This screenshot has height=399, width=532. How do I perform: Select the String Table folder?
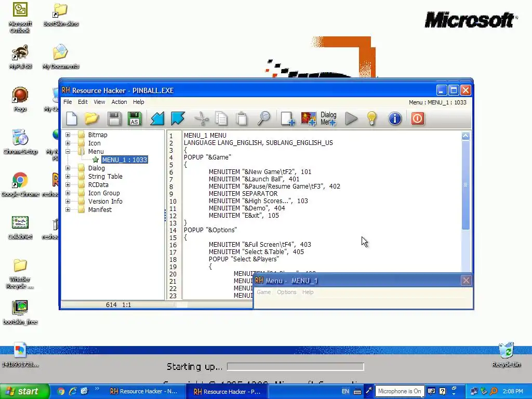coord(105,177)
